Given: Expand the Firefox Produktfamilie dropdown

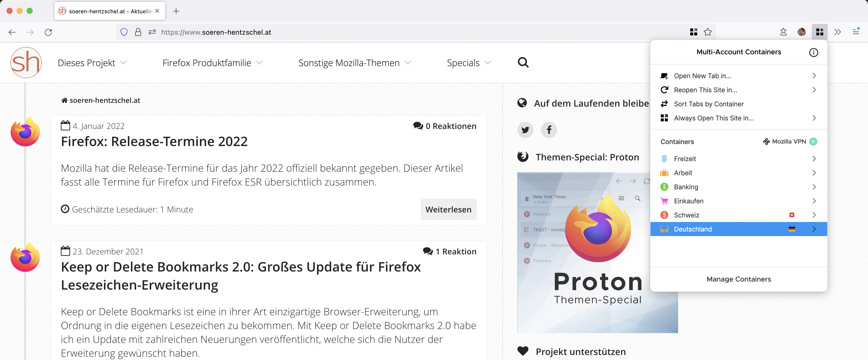Looking at the screenshot, I should (212, 63).
